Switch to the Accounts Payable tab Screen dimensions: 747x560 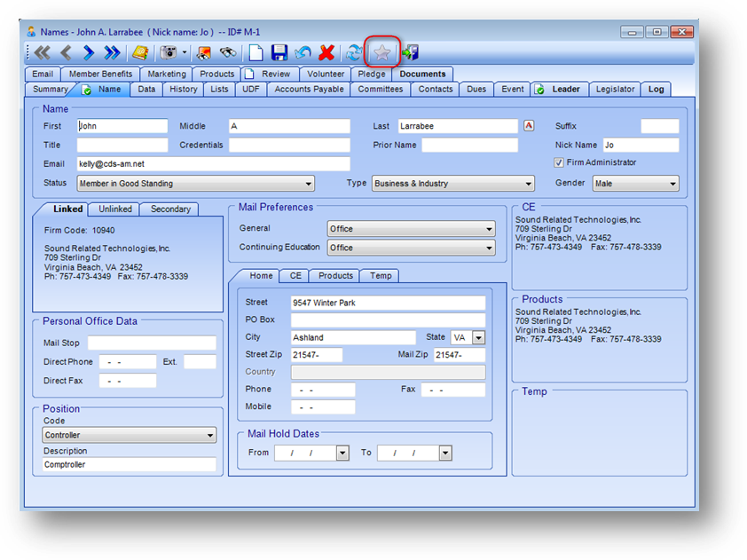310,90
